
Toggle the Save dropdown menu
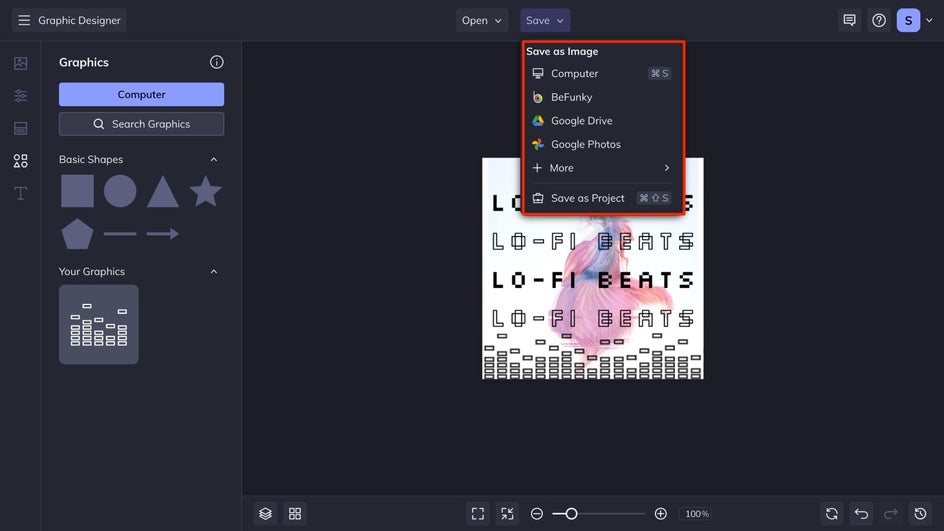tap(545, 20)
